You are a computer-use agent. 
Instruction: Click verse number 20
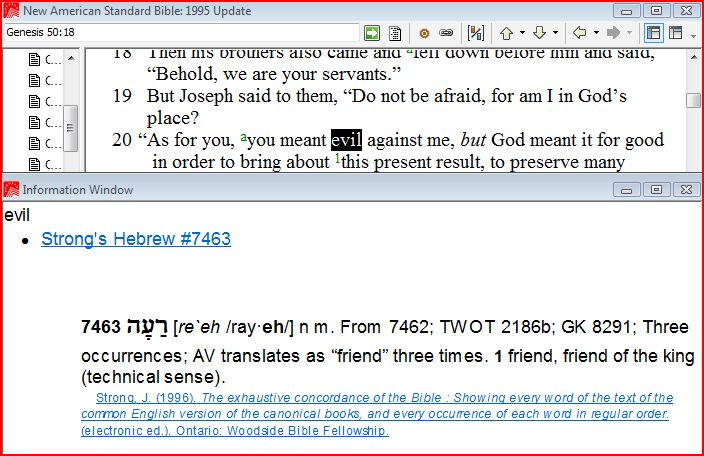pos(122,140)
